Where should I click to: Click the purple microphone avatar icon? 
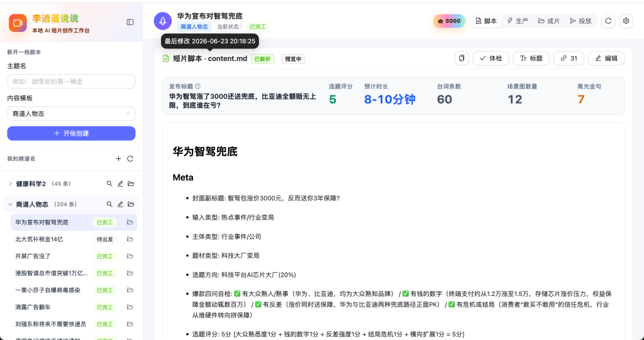[163, 21]
